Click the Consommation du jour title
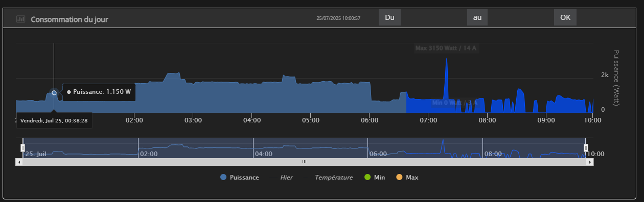The image size is (644, 202). tap(70, 19)
